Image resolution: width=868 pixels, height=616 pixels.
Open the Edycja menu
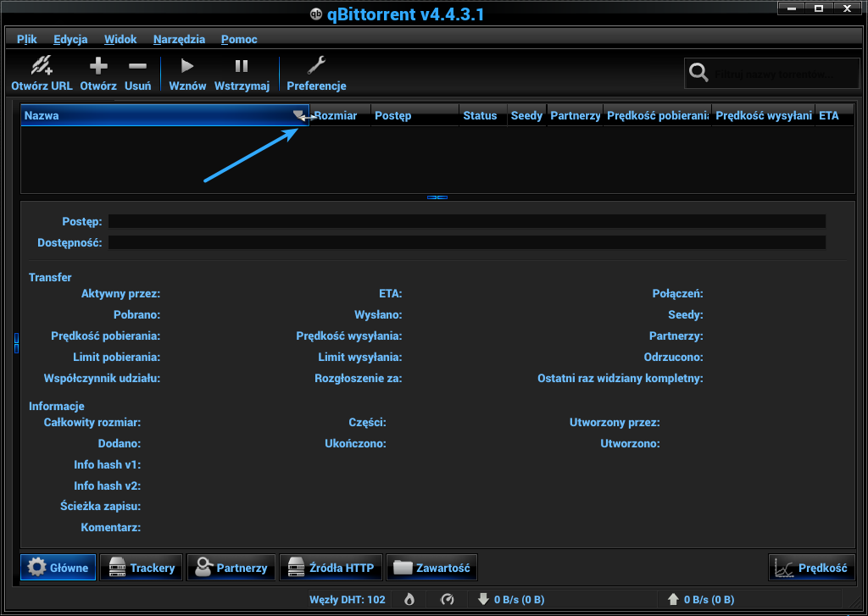click(x=70, y=39)
